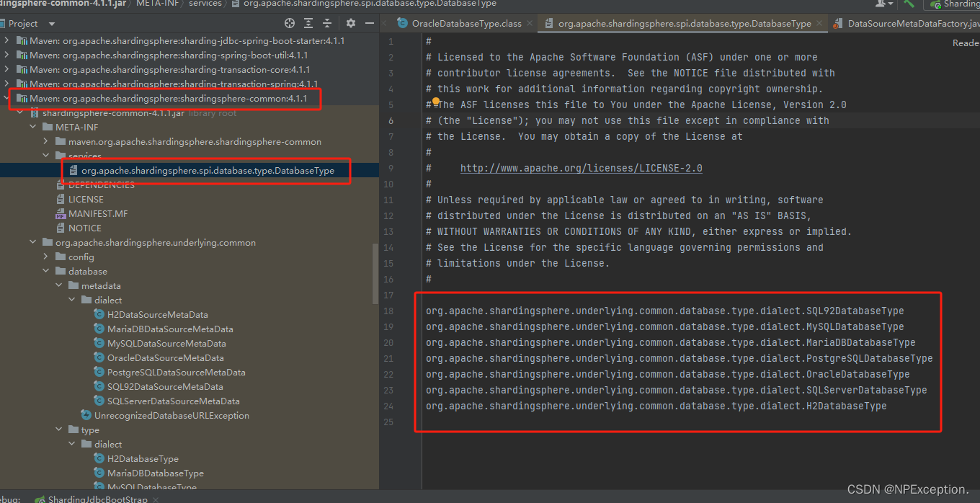Click the shardingsphere-common-4.1.1.jar archive icon
The image size is (980, 503).
[35, 113]
